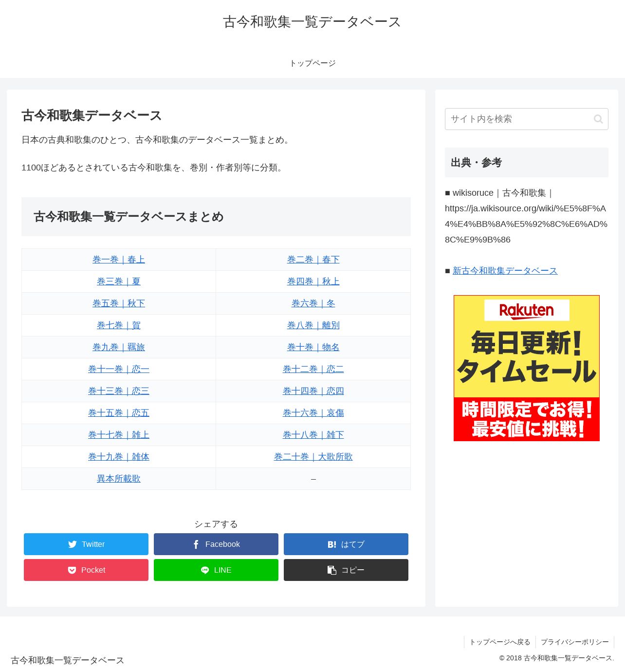This screenshot has width=625, height=672.
Task: Open 巻九巻｜羈旅 link
Action: (x=119, y=347)
